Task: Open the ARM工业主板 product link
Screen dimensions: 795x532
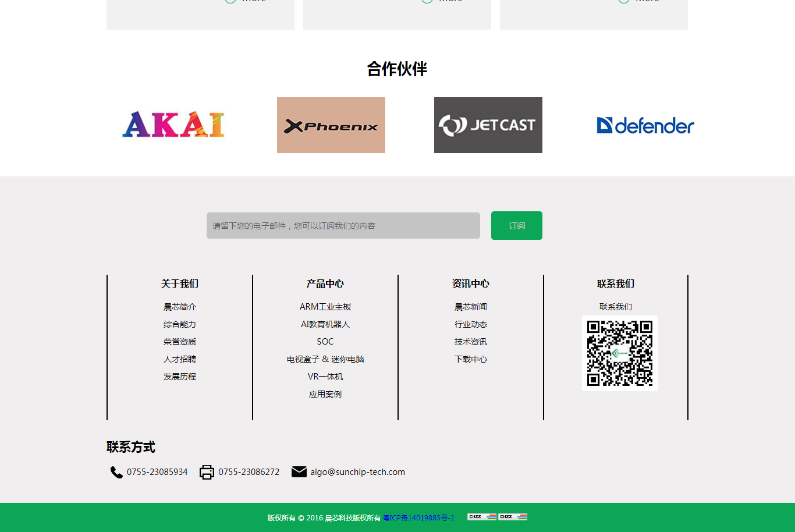Action: (x=325, y=307)
